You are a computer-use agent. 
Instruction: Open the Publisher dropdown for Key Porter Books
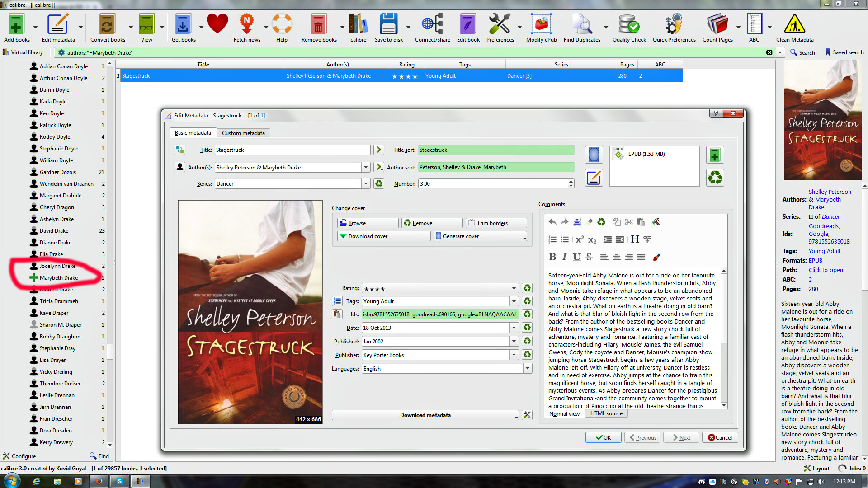pyautogui.click(x=514, y=355)
